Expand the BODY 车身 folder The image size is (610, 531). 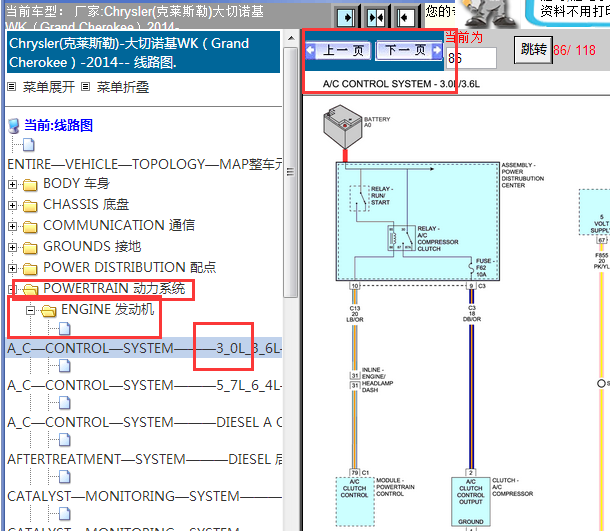[12, 184]
